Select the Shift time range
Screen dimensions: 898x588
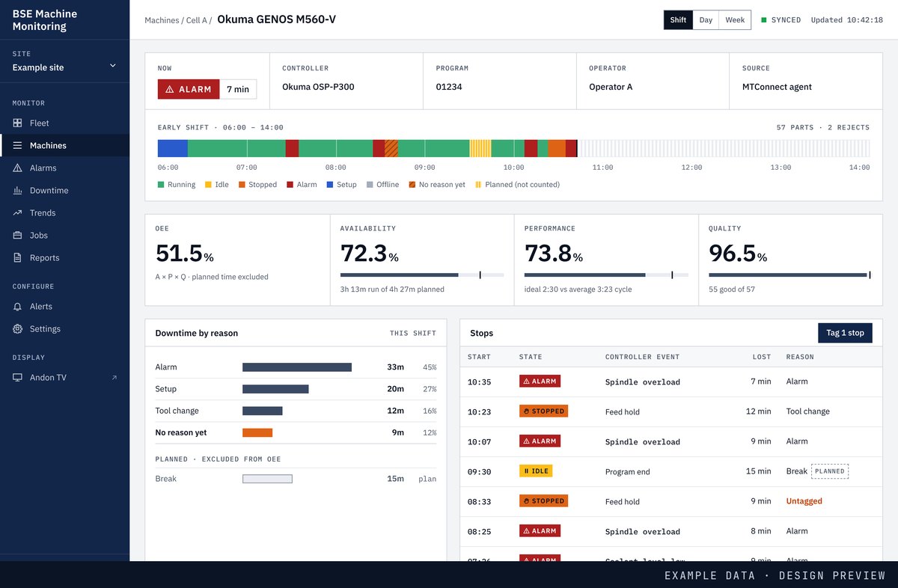pyautogui.click(x=678, y=20)
